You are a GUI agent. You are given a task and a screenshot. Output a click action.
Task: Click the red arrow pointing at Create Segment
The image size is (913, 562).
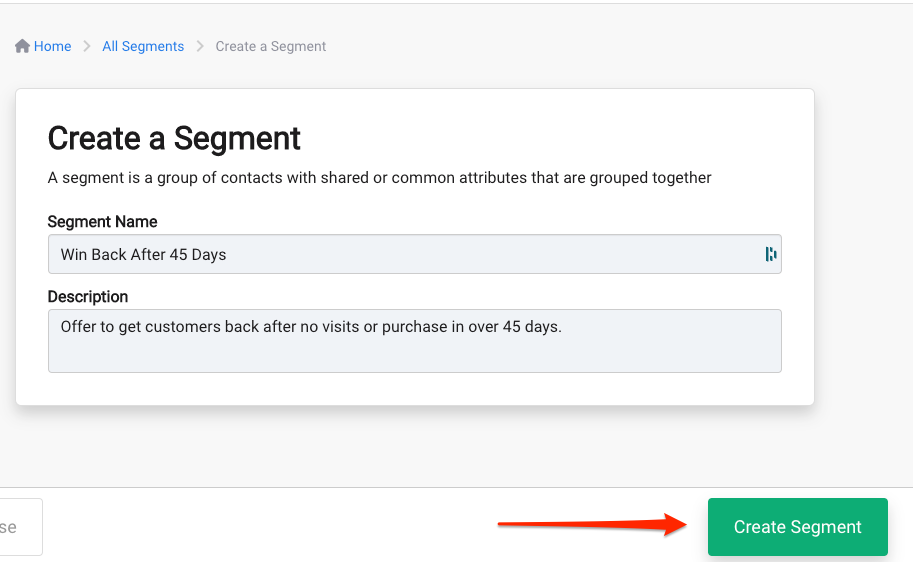[592, 524]
